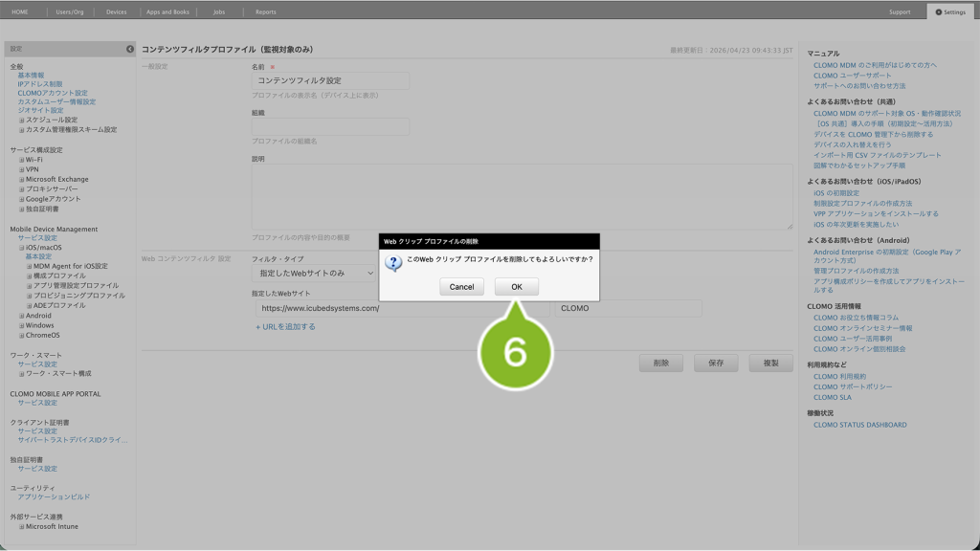980x551 pixels.
Task: Open Settings via the gear icon tab
Action: click(x=951, y=12)
